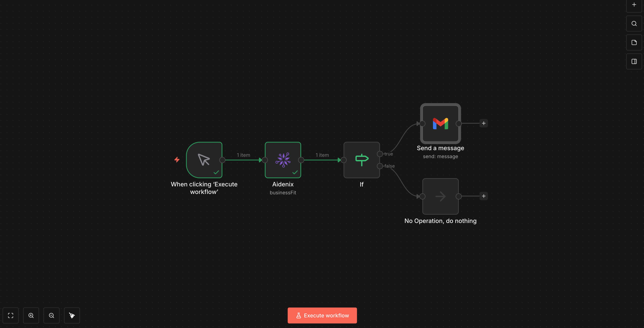This screenshot has width=644, height=328.
Task: Click the 'No Operation, do nothing' label
Action: (x=440, y=221)
